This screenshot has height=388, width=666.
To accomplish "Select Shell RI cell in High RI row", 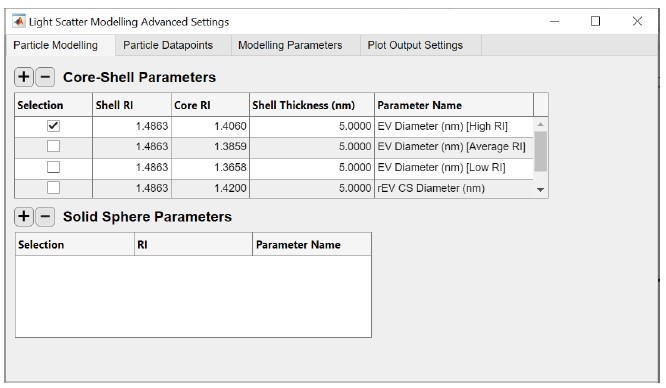I will pyautogui.click(x=132, y=126).
